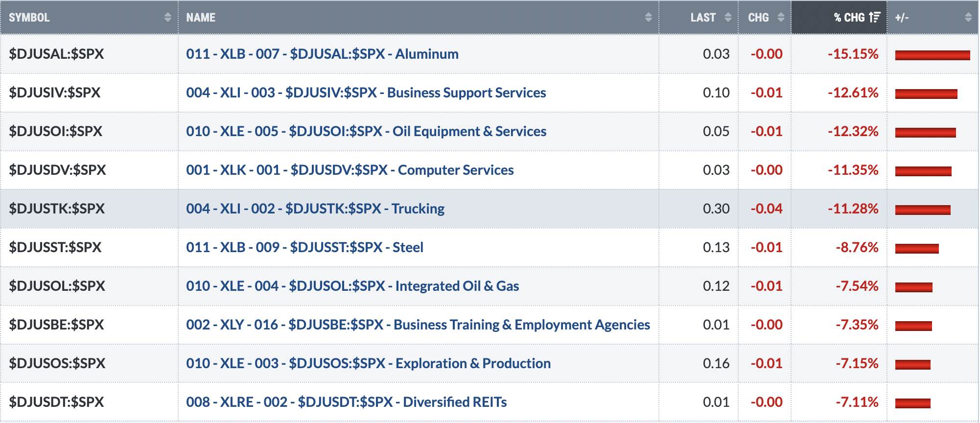Open the Integrated Oil & Gas link
The width and height of the screenshot is (980, 423).
pos(352,286)
